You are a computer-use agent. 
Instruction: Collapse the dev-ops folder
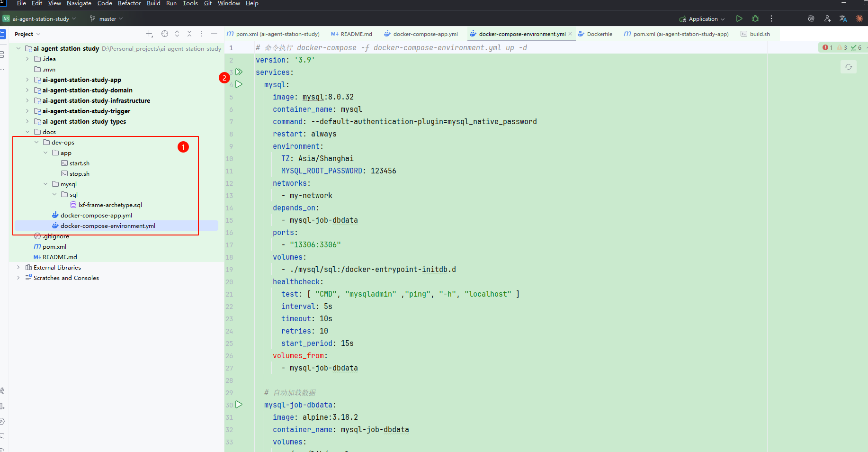pyautogui.click(x=36, y=142)
